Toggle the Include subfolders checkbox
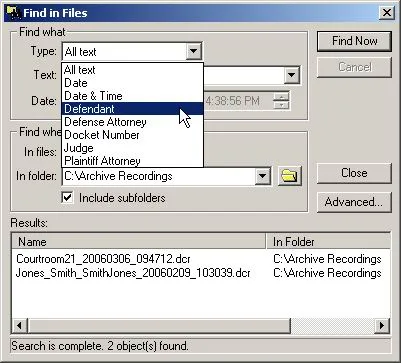This screenshot has height=363, width=401. tap(68, 197)
